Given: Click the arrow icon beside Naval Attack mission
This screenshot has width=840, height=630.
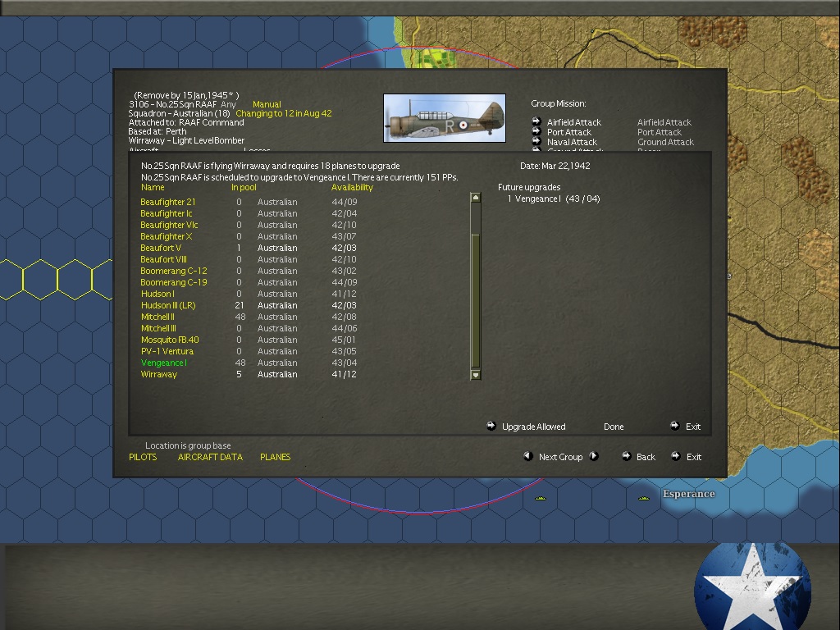Looking at the screenshot, I should coord(536,141).
